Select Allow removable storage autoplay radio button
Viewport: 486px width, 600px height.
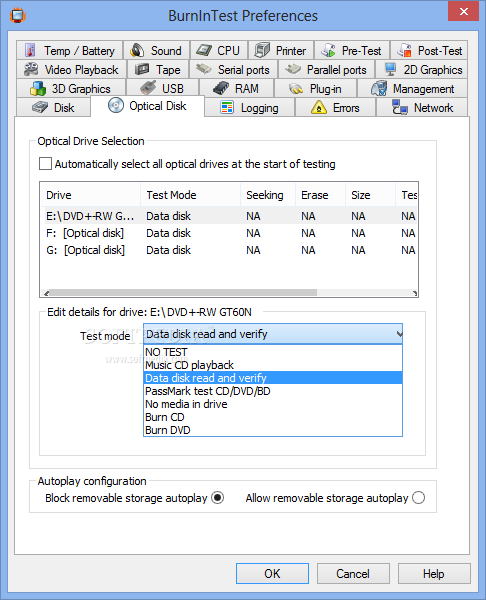(419, 498)
